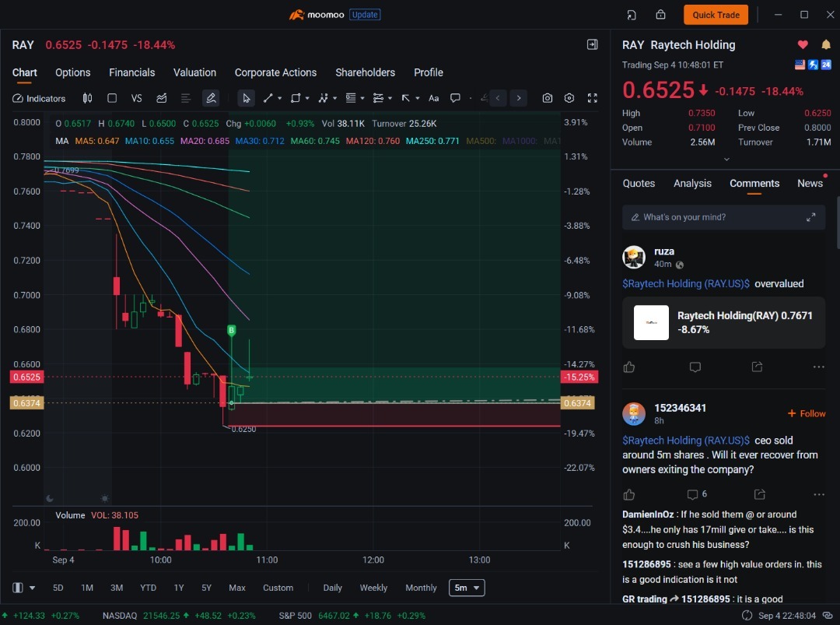
Task: Switch to Analysis panel tab
Action: click(692, 184)
